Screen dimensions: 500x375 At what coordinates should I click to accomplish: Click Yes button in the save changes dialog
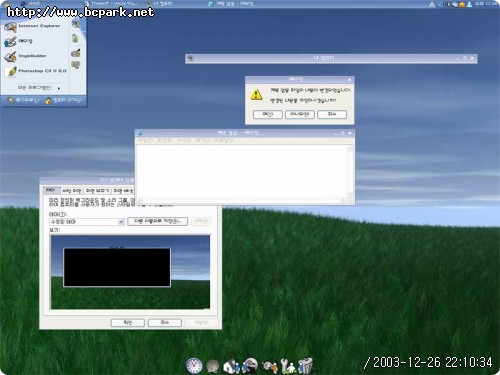click(268, 114)
